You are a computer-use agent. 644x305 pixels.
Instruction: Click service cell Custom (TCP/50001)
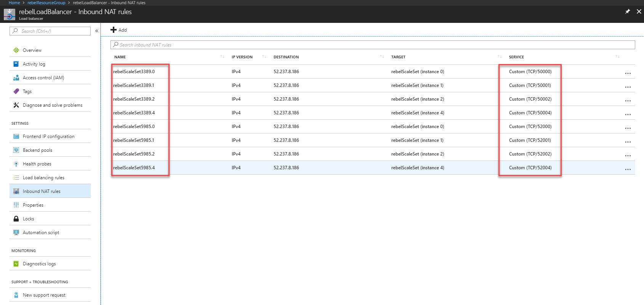(x=530, y=85)
